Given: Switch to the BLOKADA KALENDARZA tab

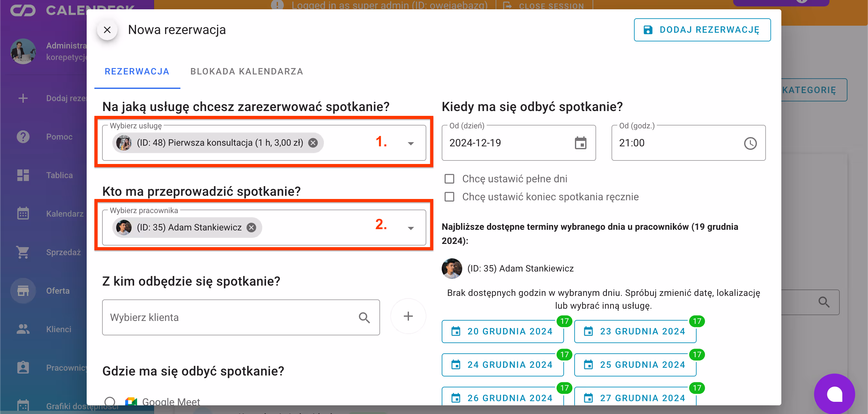Looking at the screenshot, I should (x=247, y=71).
